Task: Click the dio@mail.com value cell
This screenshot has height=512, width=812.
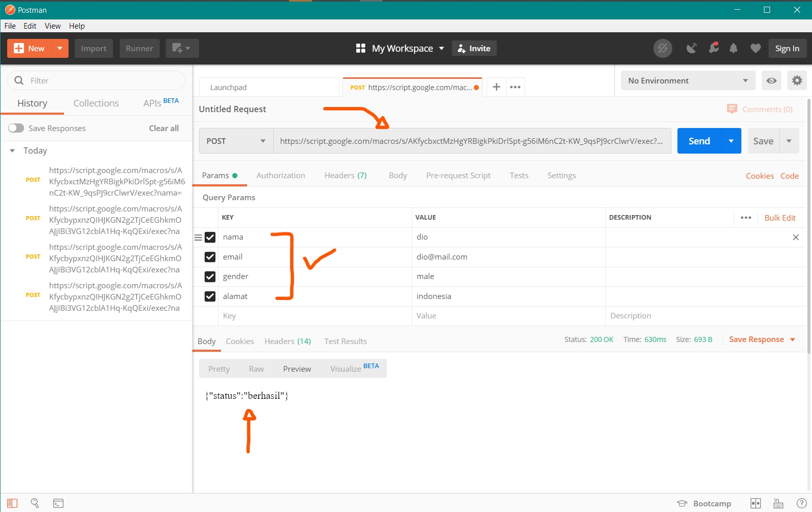Action: pyautogui.click(x=509, y=257)
